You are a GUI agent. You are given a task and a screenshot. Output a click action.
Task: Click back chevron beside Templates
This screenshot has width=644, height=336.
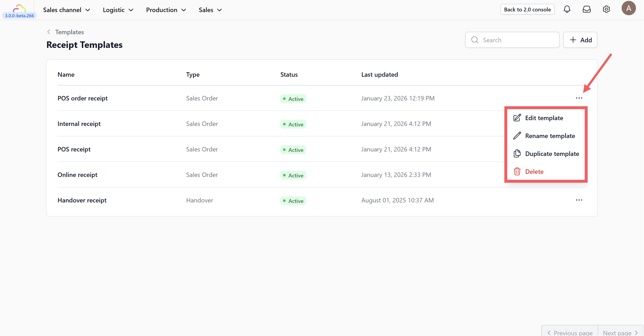coord(49,32)
